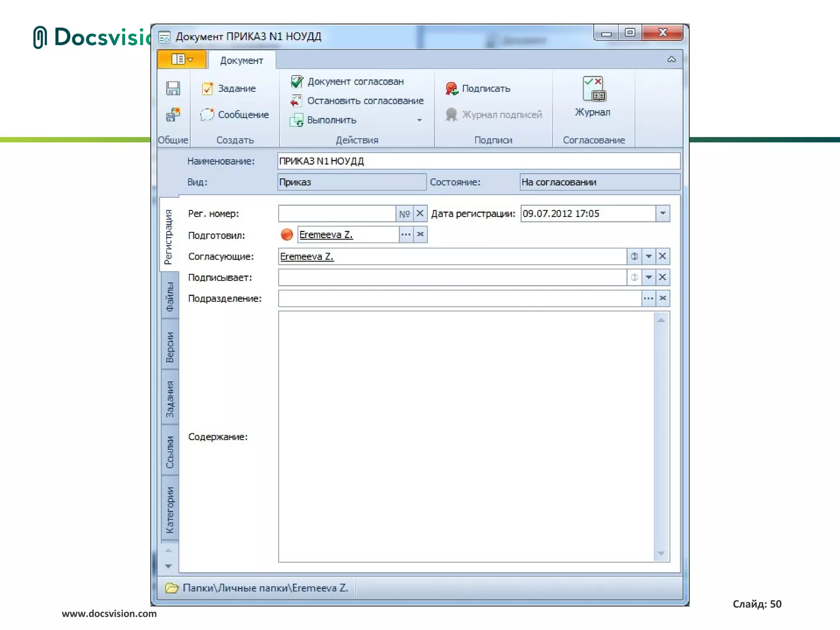Open the Дата регистрации date dropdown
The height and width of the screenshot is (630, 840).
coord(662,214)
